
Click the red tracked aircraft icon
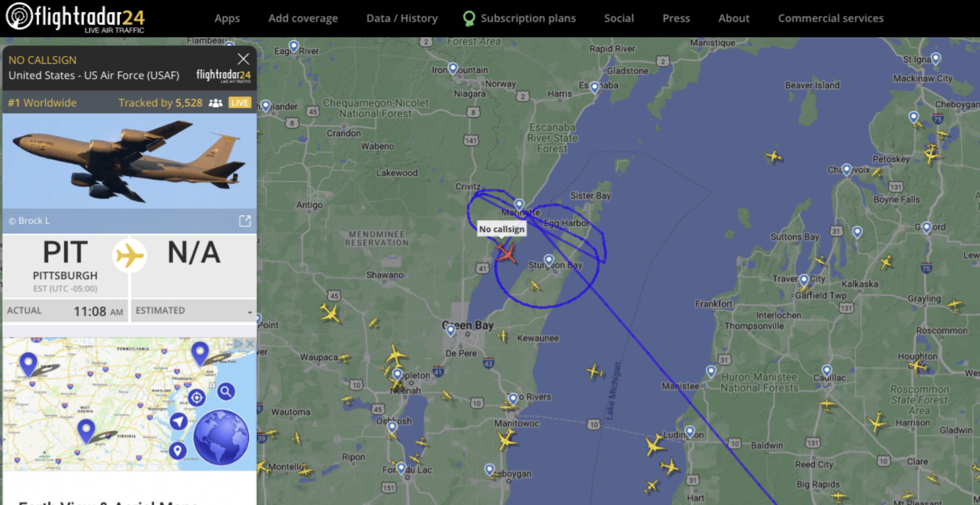tap(506, 253)
